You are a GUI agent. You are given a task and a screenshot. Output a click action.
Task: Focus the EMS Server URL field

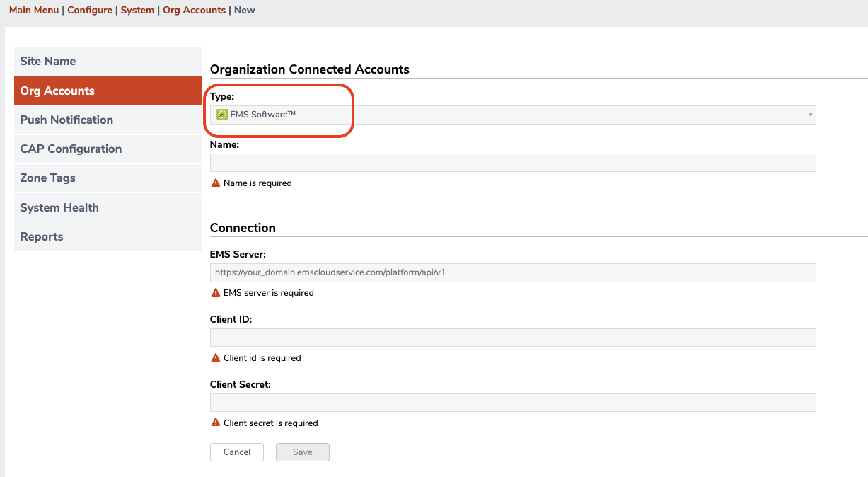pos(513,272)
